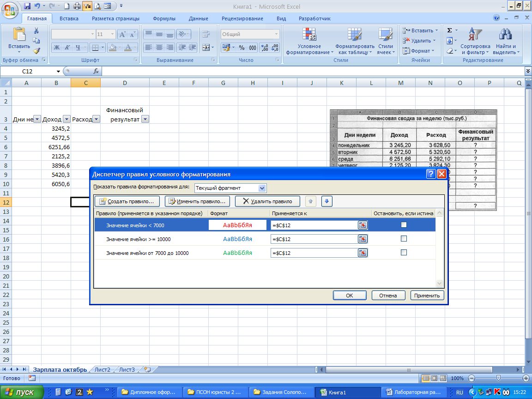Toggle Underline formatting (Ч)
Screen dimensions: 532x399
point(78,48)
